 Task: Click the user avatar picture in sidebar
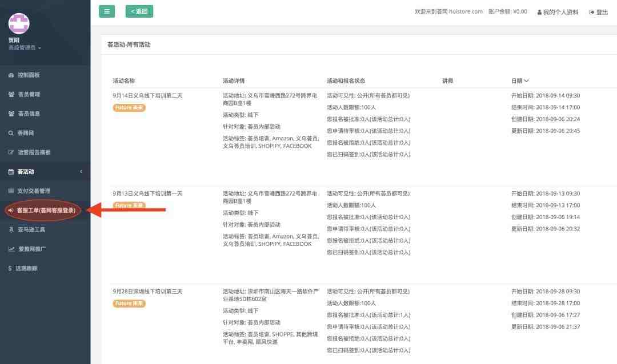(19, 23)
